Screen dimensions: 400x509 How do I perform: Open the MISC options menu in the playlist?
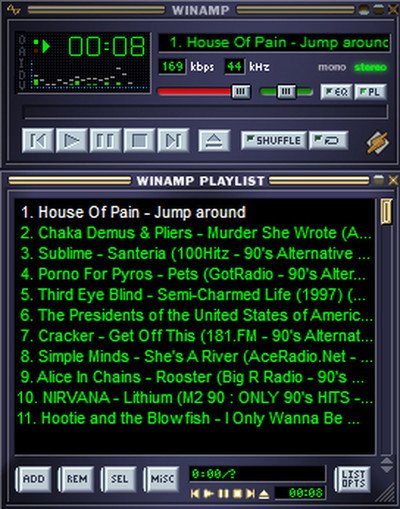click(162, 479)
